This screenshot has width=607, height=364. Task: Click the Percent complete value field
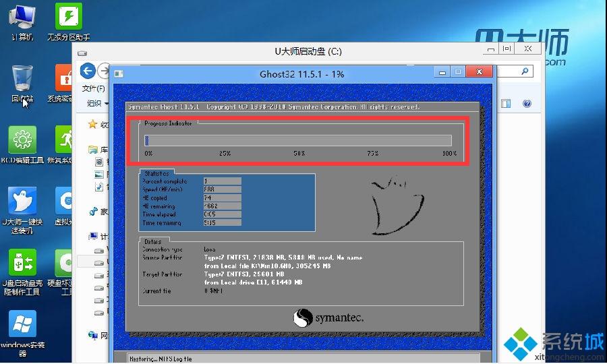[x=222, y=181]
